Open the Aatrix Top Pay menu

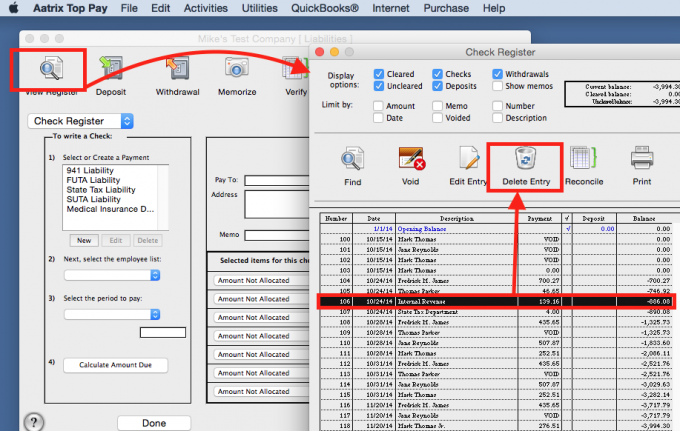(70, 8)
